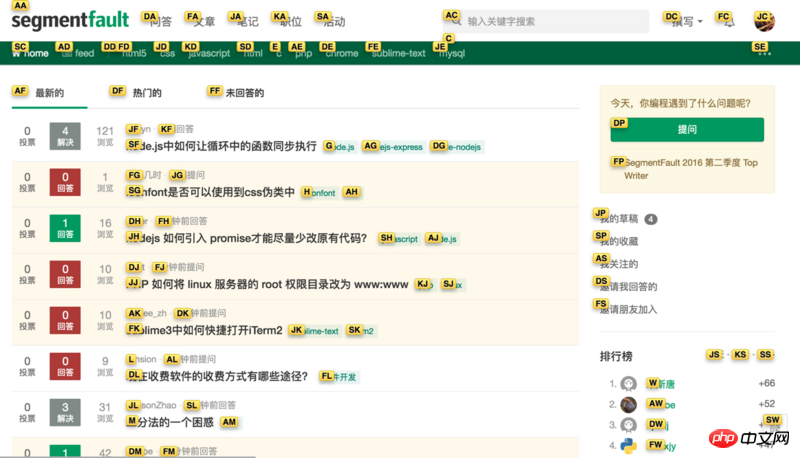Open 我的收藏 in the sidebar
Viewport: 800px width, 458px height.
618,241
